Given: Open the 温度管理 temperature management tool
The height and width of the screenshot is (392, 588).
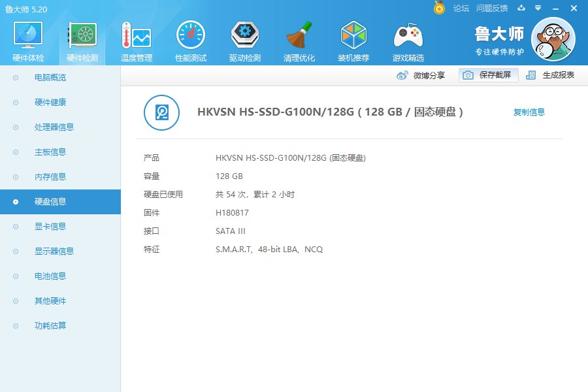Looking at the screenshot, I should point(135,39).
